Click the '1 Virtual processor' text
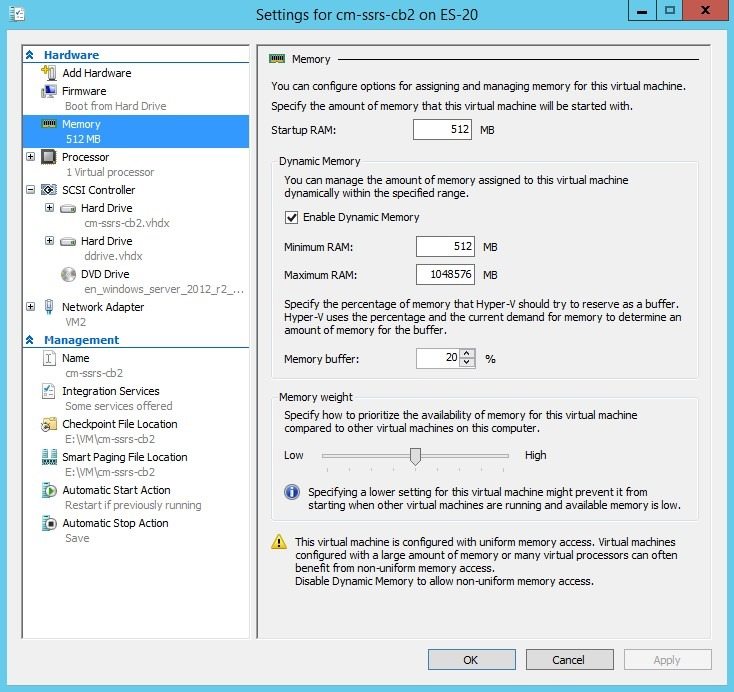 click(x=110, y=172)
